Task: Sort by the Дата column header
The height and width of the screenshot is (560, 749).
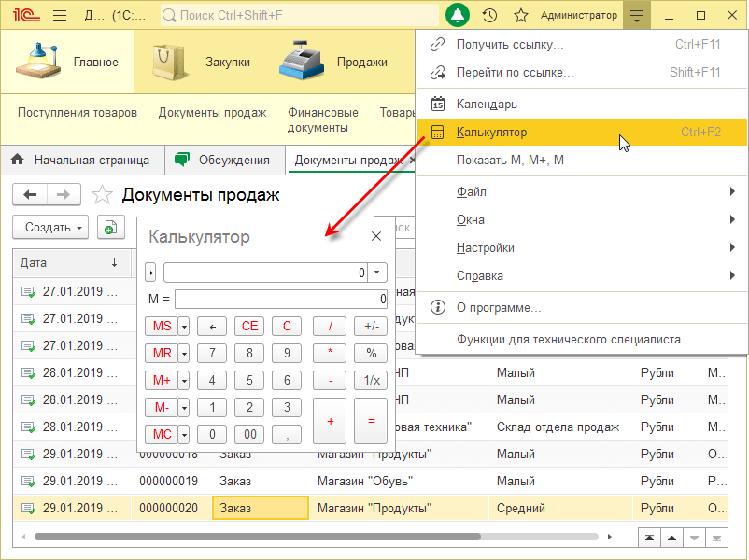Action: point(71,262)
